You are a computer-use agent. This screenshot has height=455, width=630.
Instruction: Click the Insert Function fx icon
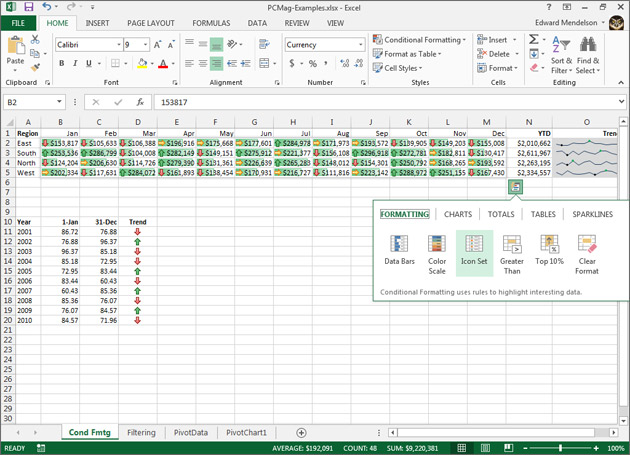click(140, 102)
